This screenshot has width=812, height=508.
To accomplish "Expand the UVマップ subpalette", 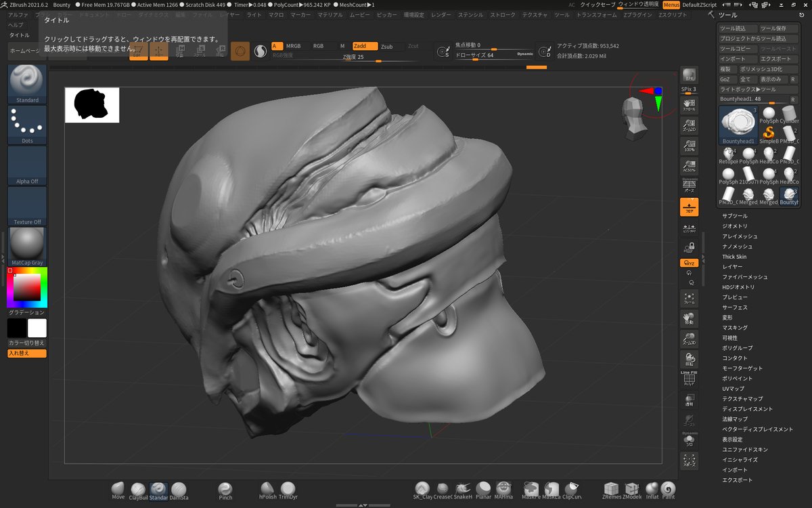I will point(733,389).
